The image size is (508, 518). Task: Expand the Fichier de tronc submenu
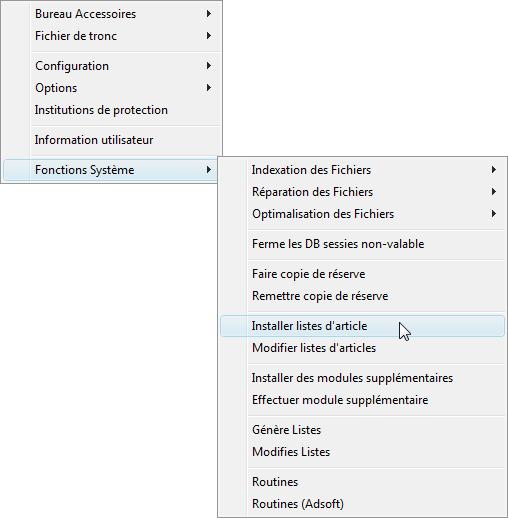pos(111,36)
